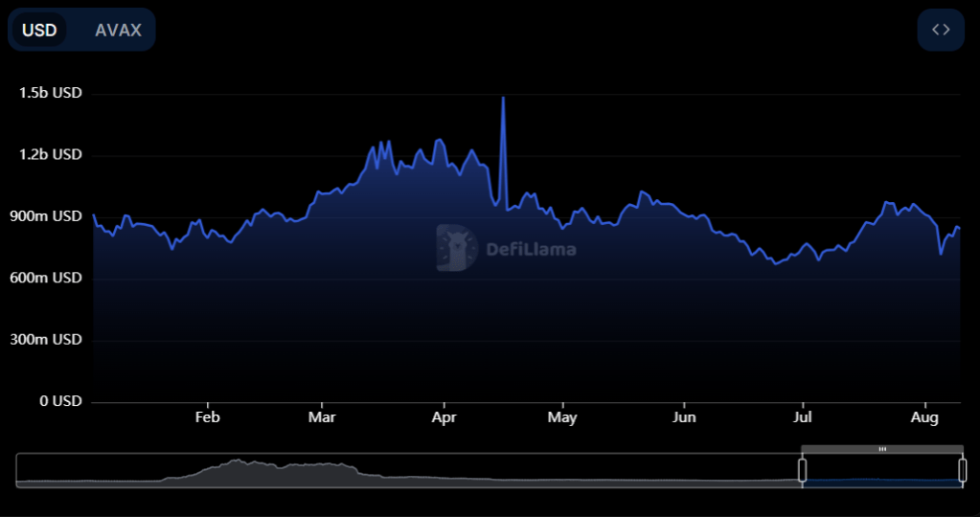This screenshot has height=517, width=980.
Task: Click the Mar label on the x-axis
Action: (x=323, y=417)
